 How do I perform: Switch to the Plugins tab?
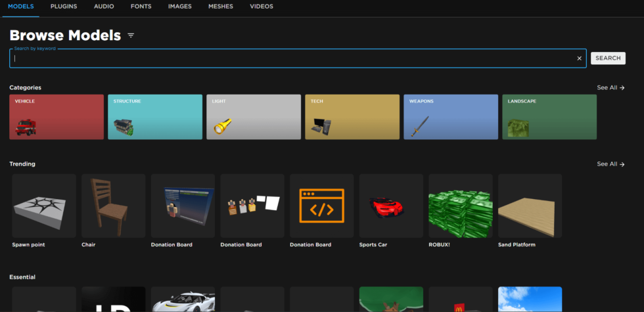click(x=64, y=7)
